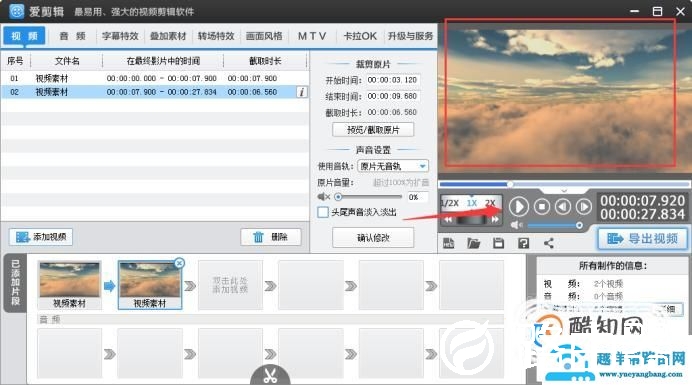Switch to the 视频 tab
692x385 pixels.
(24, 36)
